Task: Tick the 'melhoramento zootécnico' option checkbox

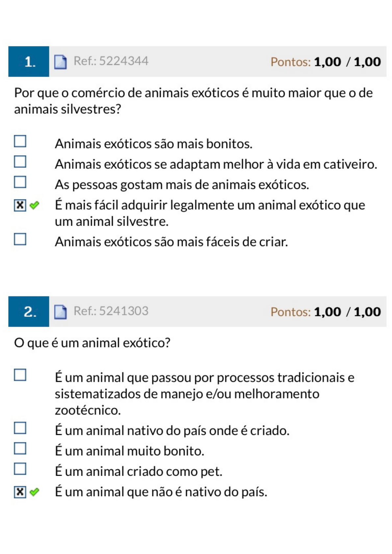Action: (x=20, y=375)
